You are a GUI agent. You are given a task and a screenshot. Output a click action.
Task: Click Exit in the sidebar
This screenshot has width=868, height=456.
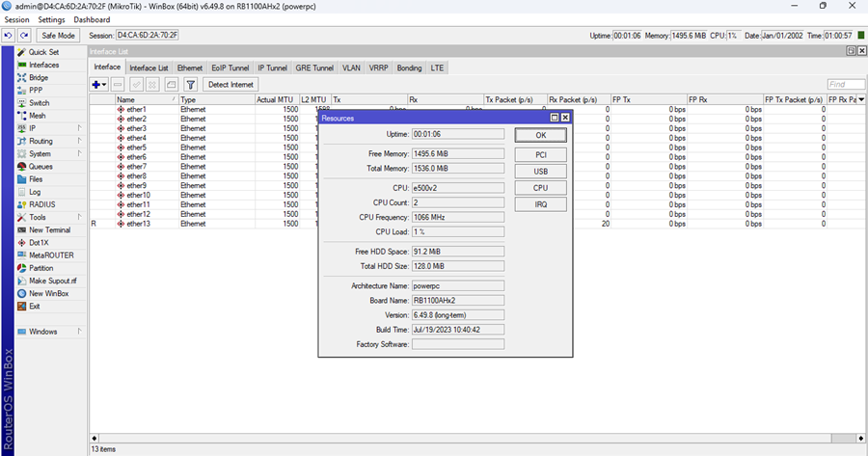pos(35,307)
